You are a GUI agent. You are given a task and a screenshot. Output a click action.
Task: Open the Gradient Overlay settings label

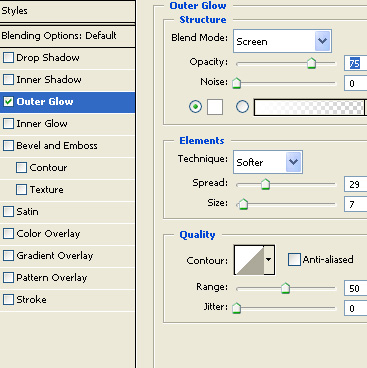pyautogui.click(x=55, y=256)
